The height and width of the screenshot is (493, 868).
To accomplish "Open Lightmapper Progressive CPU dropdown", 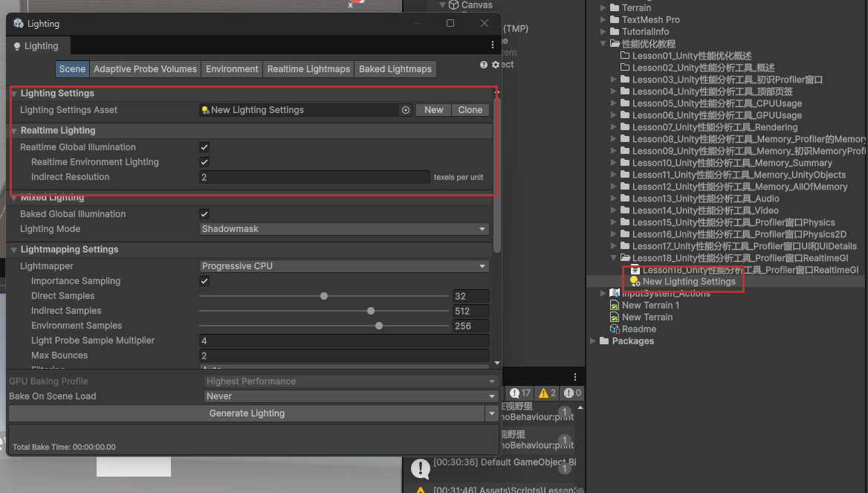I will [x=344, y=266].
